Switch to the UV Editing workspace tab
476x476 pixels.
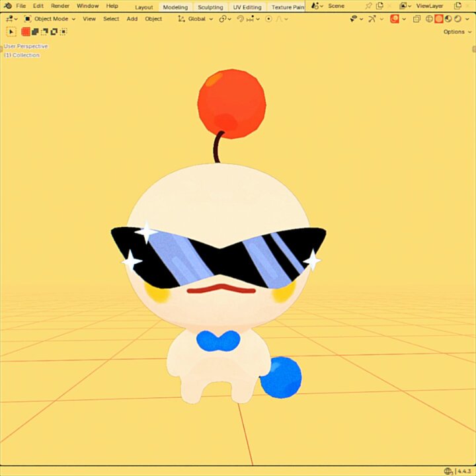pos(247,7)
